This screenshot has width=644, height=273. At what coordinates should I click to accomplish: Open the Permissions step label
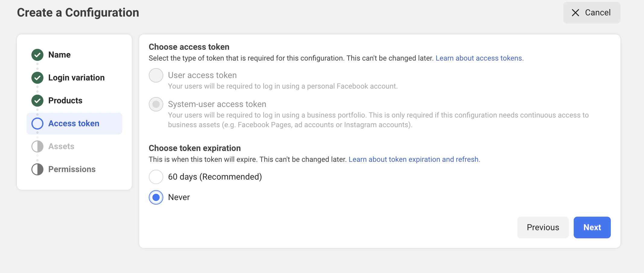(72, 169)
